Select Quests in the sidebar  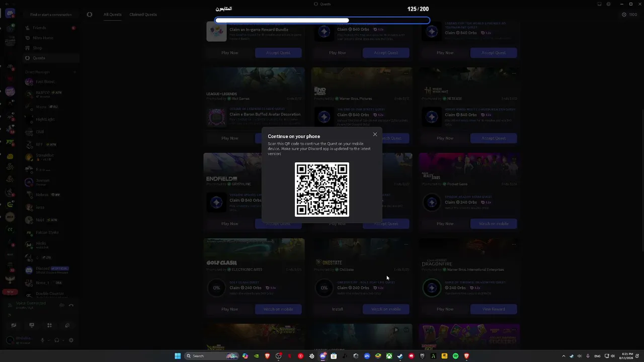pyautogui.click(x=51, y=58)
